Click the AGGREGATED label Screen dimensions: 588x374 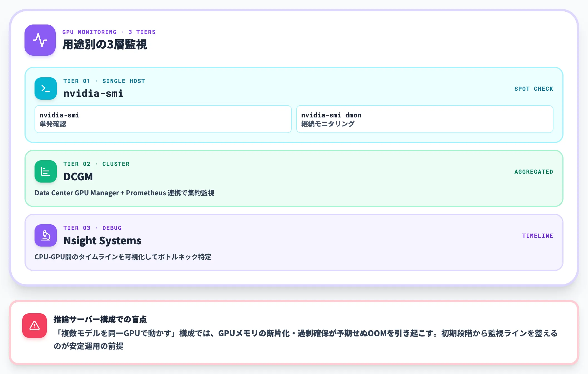pos(534,172)
